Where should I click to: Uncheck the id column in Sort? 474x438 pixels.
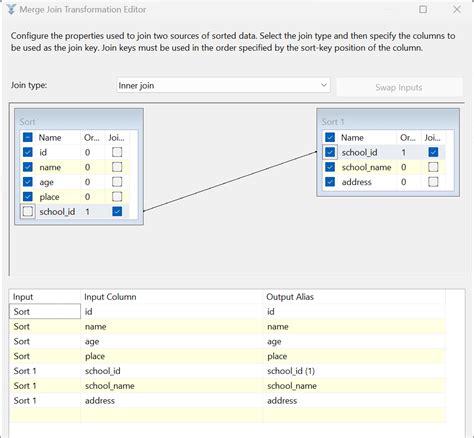point(28,152)
